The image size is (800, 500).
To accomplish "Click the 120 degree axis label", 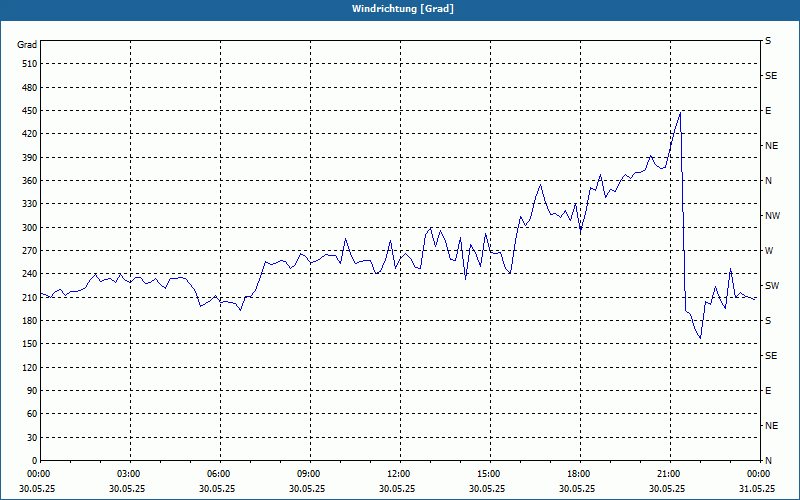I will click(30, 367).
